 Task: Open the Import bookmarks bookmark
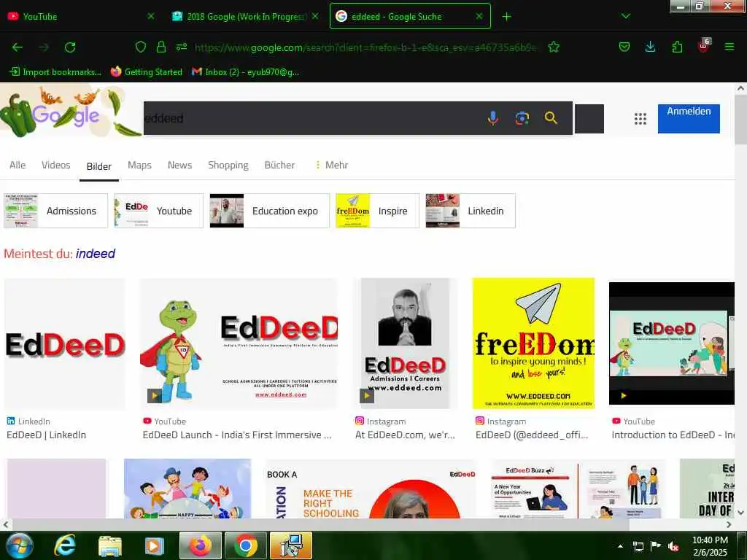pyautogui.click(x=55, y=72)
